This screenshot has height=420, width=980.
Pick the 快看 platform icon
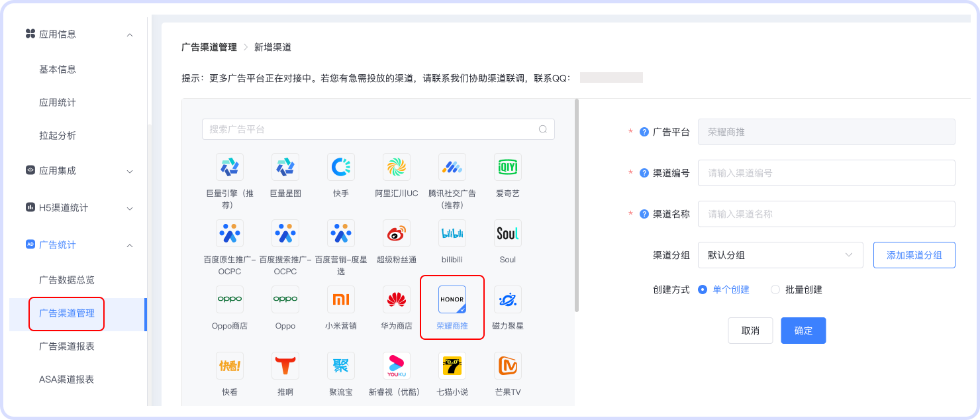(x=230, y=366)
